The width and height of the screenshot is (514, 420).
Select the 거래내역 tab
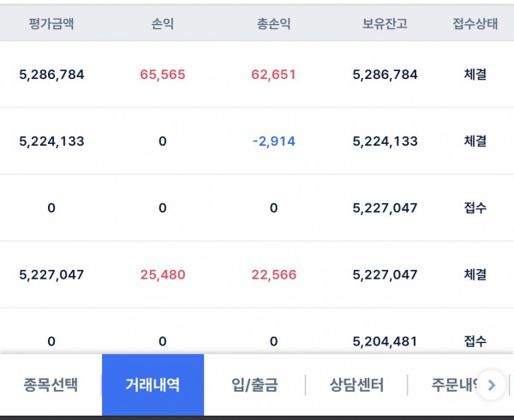click(x=152, y=385)
